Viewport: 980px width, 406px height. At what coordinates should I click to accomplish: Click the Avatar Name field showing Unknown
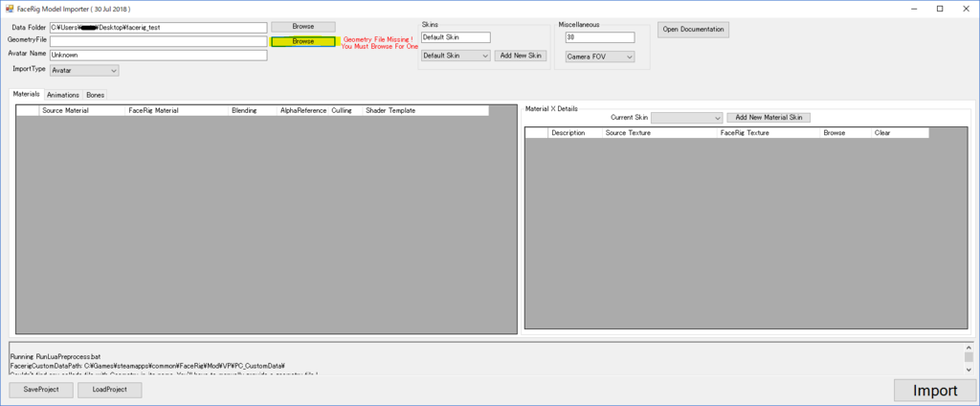(159, 55)
